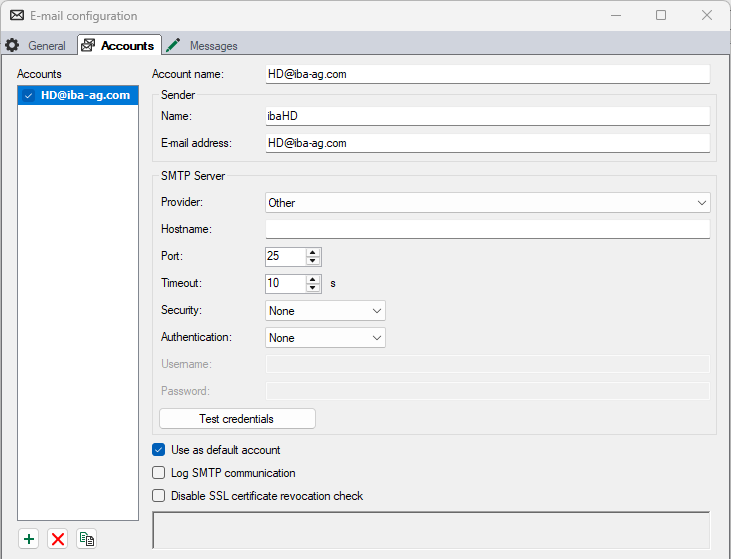Decrease Port value with down arrow
The width and height of the screenshot is (731, 559).
point(313,261)
